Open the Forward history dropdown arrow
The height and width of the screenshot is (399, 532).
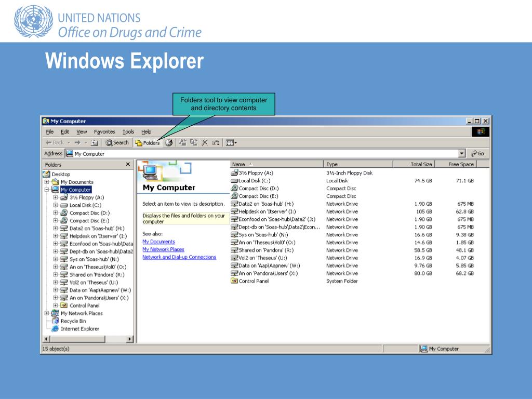86,143
